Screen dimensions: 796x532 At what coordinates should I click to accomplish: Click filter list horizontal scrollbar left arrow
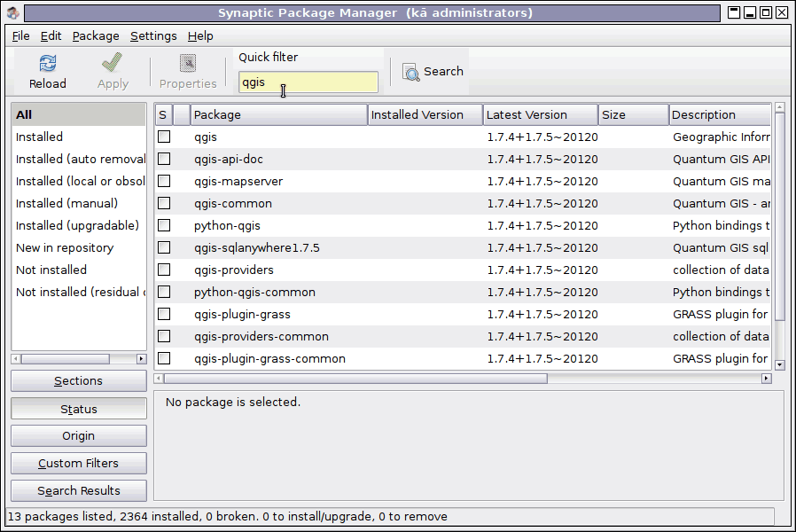[x=16, y=359]
